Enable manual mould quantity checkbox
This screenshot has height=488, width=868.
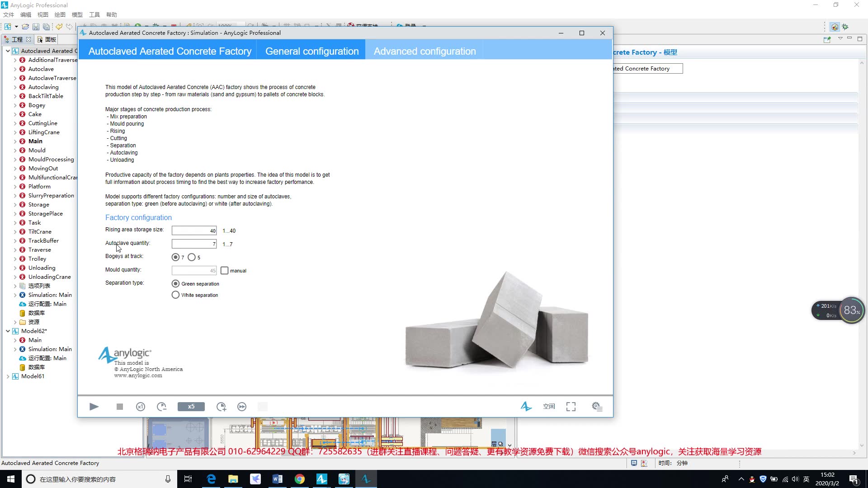pyautogui.click(x=225, y=271)
